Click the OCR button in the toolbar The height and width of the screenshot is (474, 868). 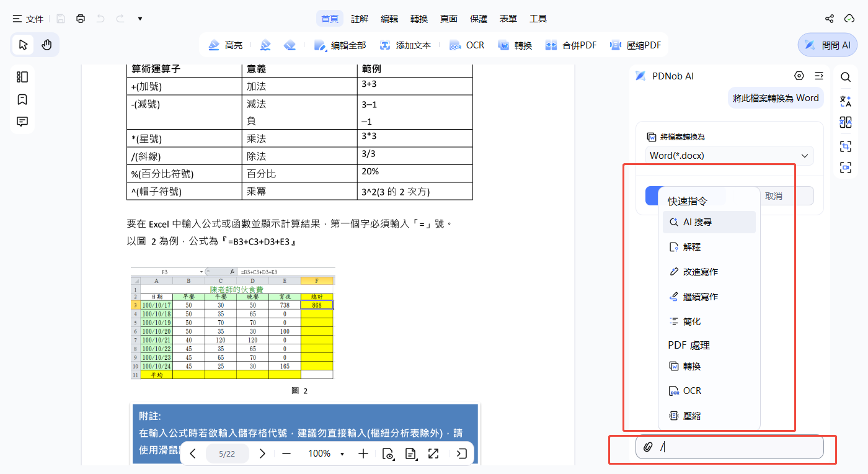tap(467, 45)
